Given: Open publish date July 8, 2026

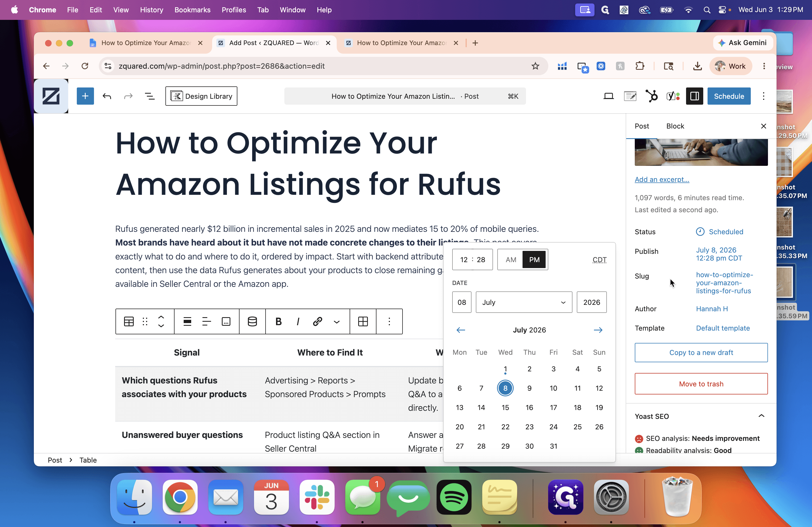Looking at the screenshot, I should [x=719, y=254].
